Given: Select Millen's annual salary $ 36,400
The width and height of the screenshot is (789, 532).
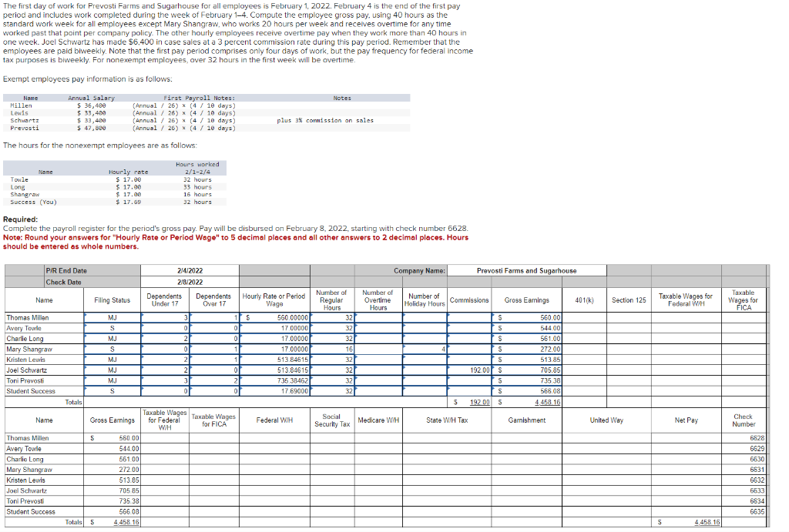Looking at the screenshot, I should coord(91,105).
